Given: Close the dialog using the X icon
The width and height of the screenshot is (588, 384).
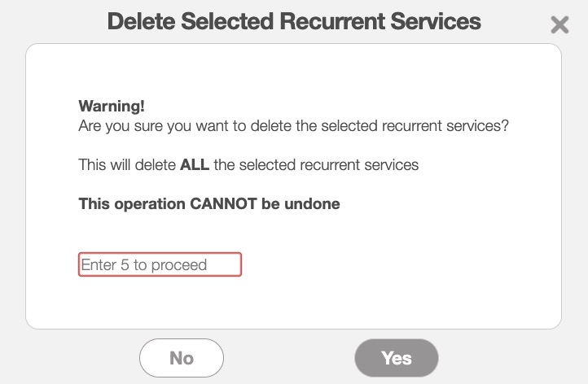Looking at the screenshot, I should [559, 24].
